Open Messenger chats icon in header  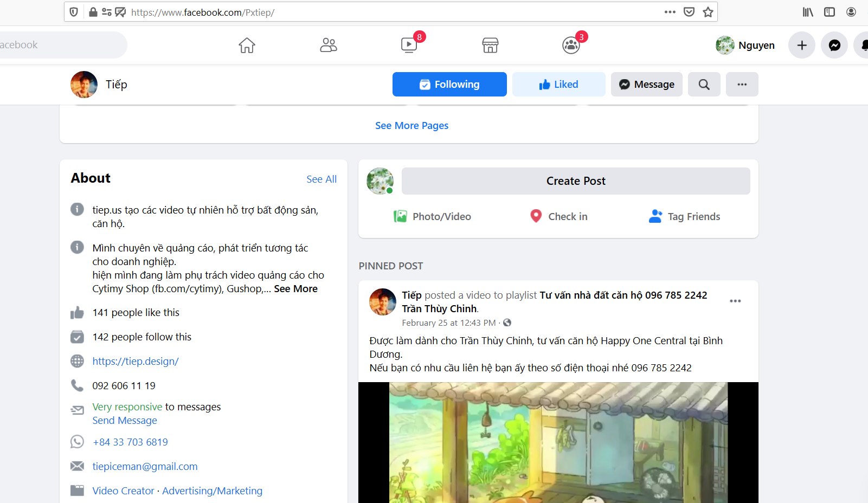pyautogui.click(x=834, y=45)
